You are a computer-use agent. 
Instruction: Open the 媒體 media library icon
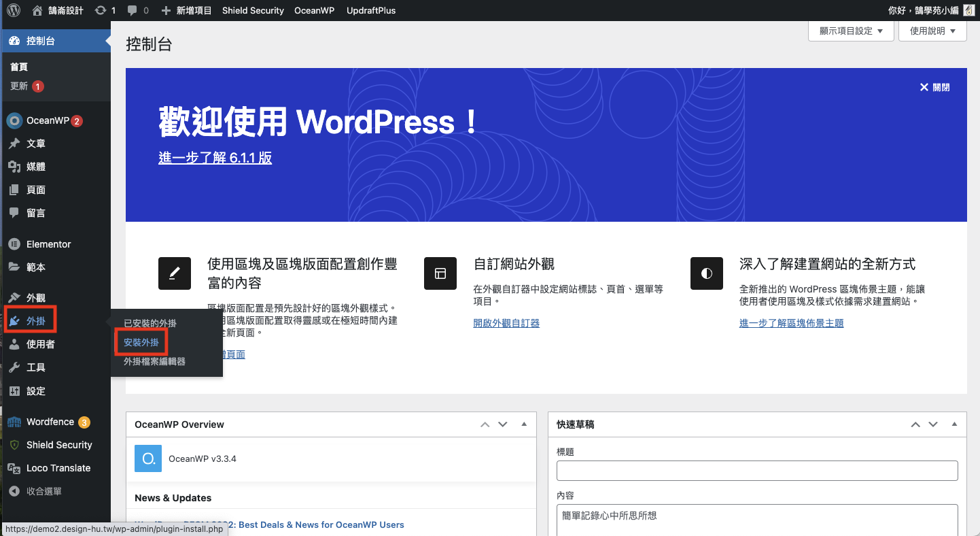[14, 167]
